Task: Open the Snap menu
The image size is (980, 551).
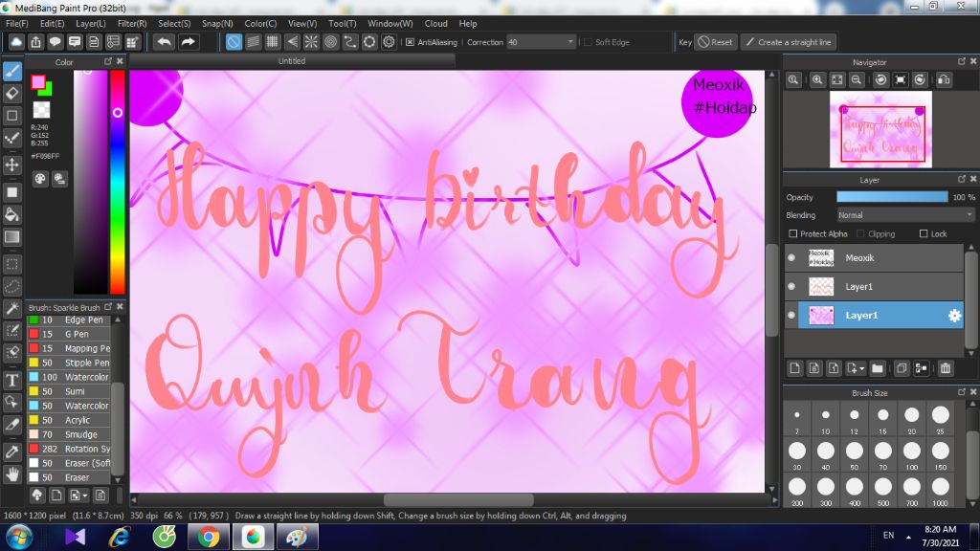Action: [217, 24]
